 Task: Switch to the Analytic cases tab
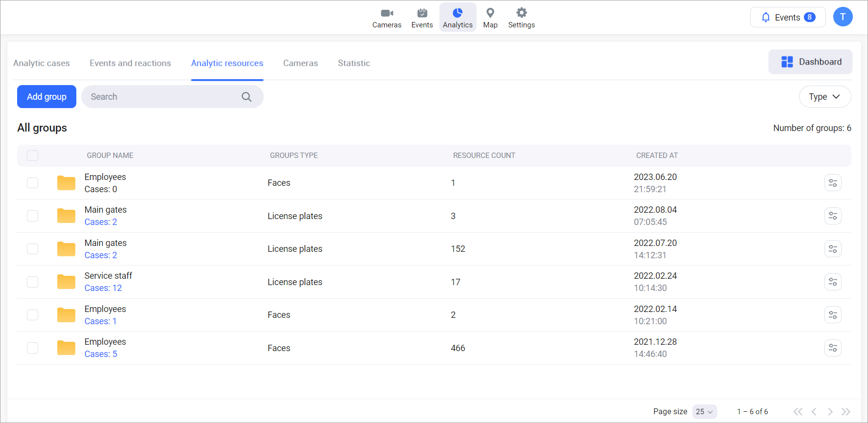[x=42, y=63]
